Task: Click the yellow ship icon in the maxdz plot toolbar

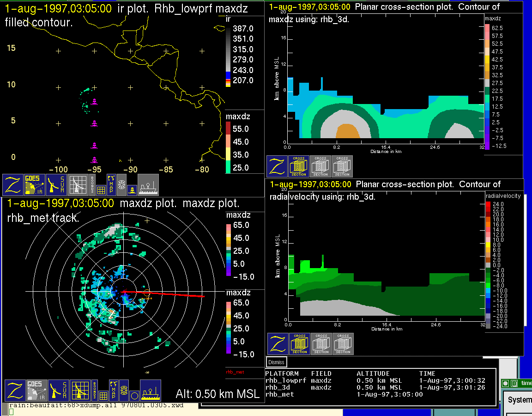Action: [150, 391]
